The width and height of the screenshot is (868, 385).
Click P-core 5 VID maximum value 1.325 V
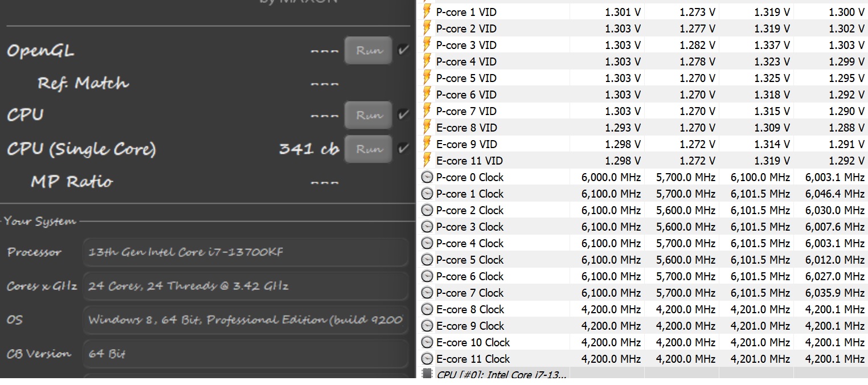pos(772,78)
